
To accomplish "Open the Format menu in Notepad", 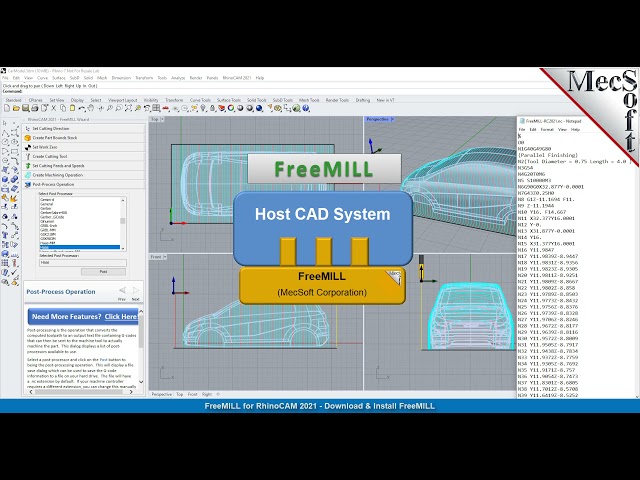I will pyautogui.click(x=547, y=129).
